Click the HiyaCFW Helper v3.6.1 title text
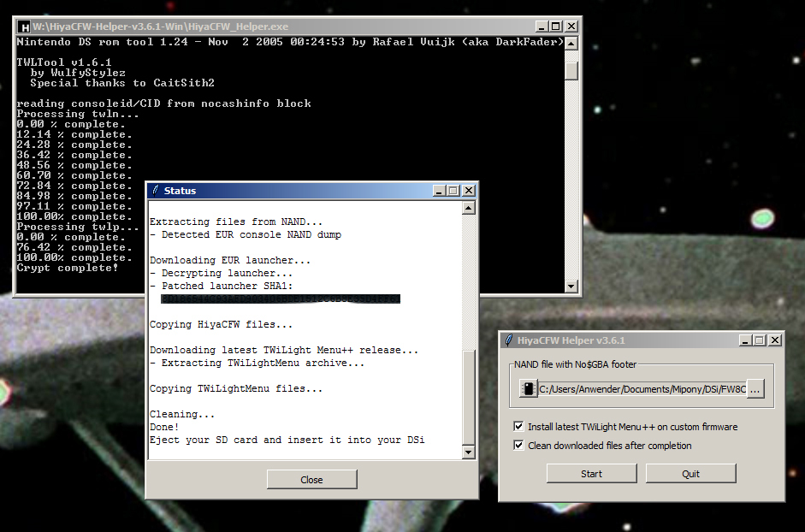805x532 pixels. pyautogui.click(x=571, y=340)
